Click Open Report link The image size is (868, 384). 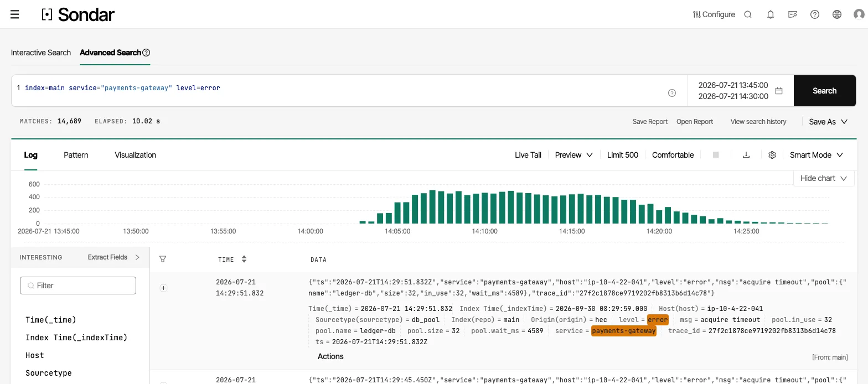pos(695,122)
